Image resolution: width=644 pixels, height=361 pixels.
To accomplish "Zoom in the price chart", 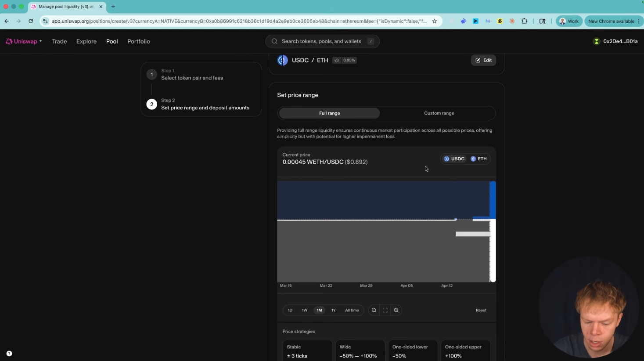I will [x=396, y=310].
